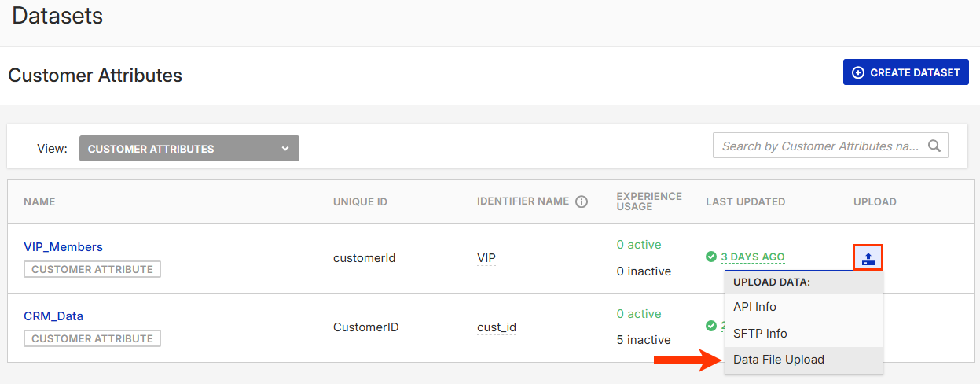Click the Last Updated column header
The height and width of the screenshot is (384, 980).
pos(745,201)
